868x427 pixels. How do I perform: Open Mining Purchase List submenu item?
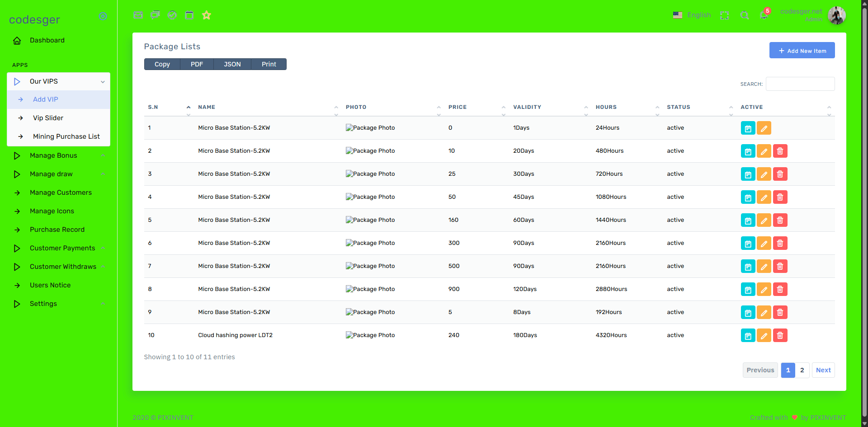coord(59,137)
